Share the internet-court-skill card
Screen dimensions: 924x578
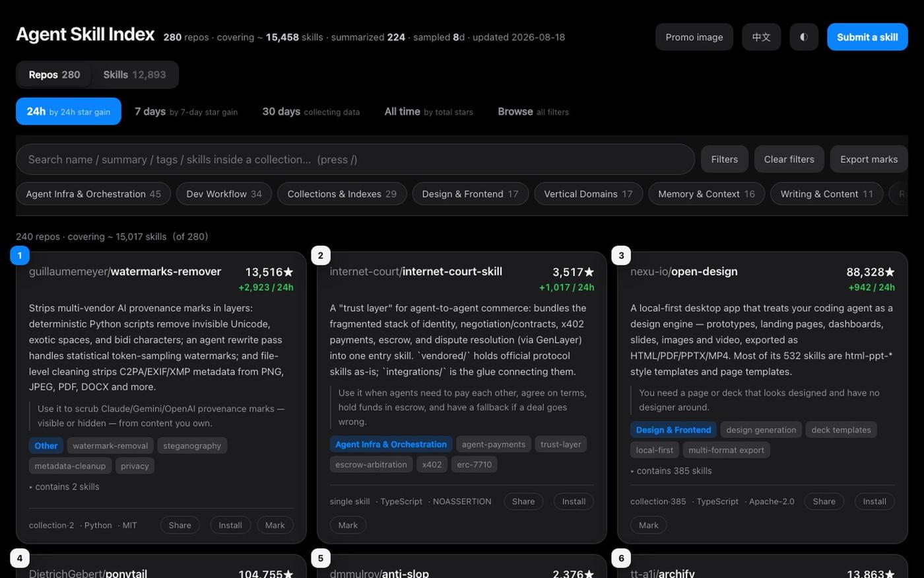(523, 501)
